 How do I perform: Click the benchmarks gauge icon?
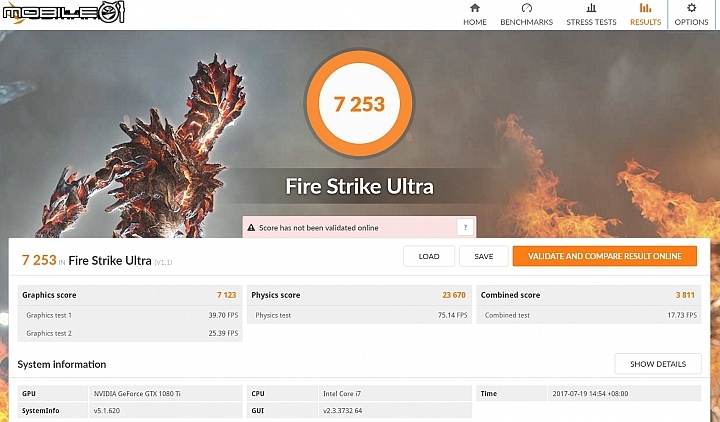(x=527, y=8)
